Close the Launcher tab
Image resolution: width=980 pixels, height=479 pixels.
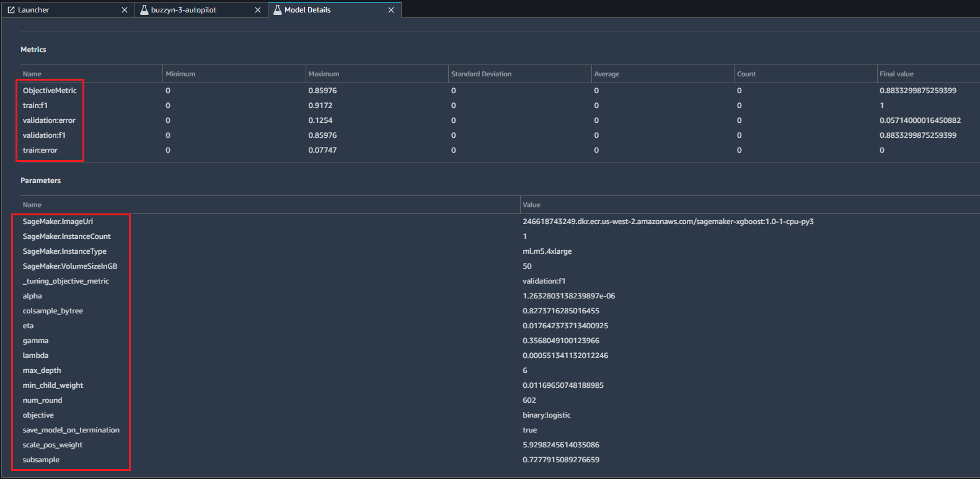click(x=125, y=10)
